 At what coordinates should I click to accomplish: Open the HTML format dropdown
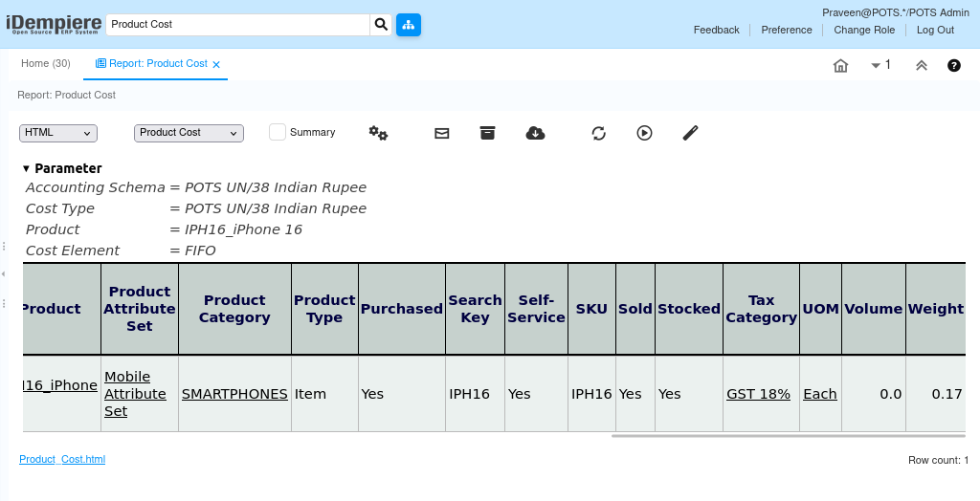pyautogui.click(x=58, y=133)
